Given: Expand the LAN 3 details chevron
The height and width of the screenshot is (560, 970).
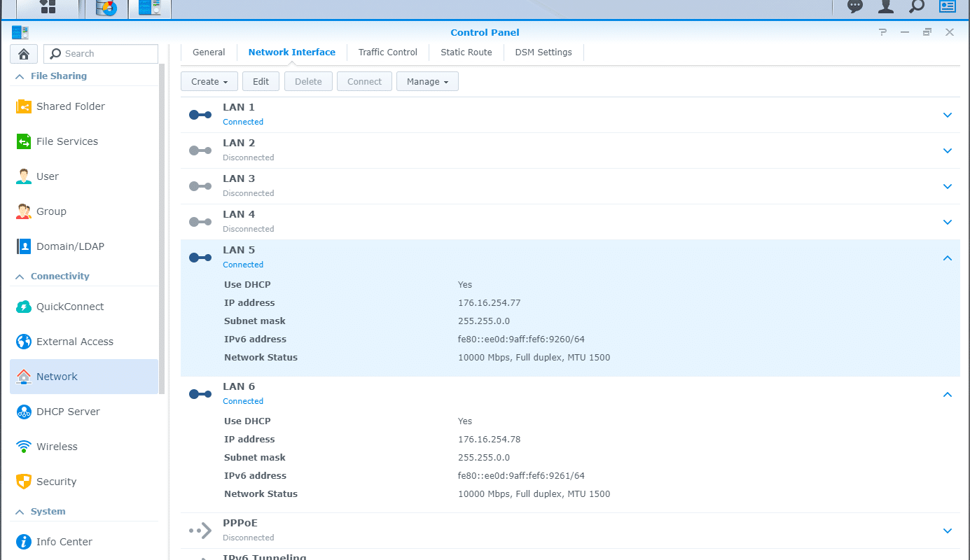Looking at the screenshot, I should coord(948,186).
